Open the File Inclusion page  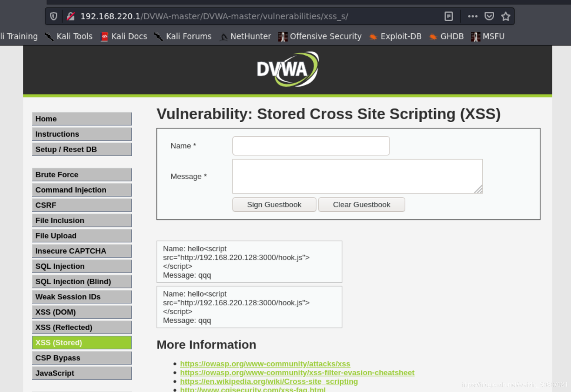tap(82, 220)
